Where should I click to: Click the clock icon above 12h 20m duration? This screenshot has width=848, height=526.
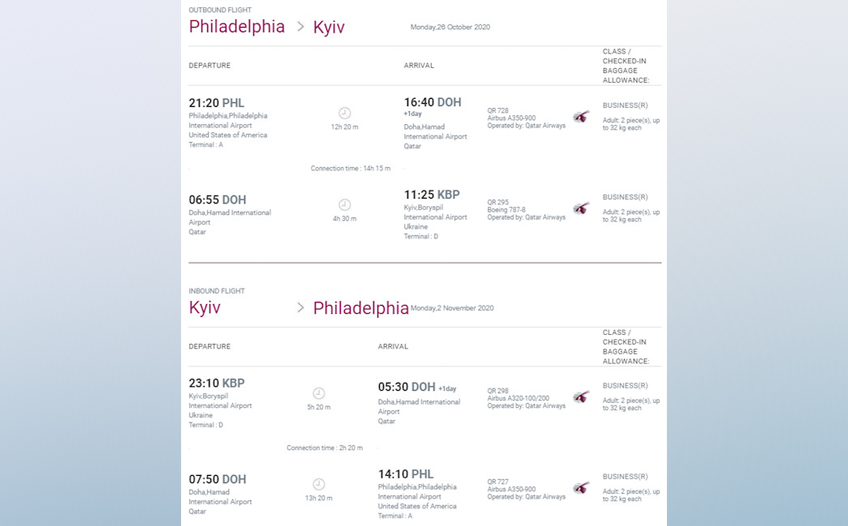point(344,113)
